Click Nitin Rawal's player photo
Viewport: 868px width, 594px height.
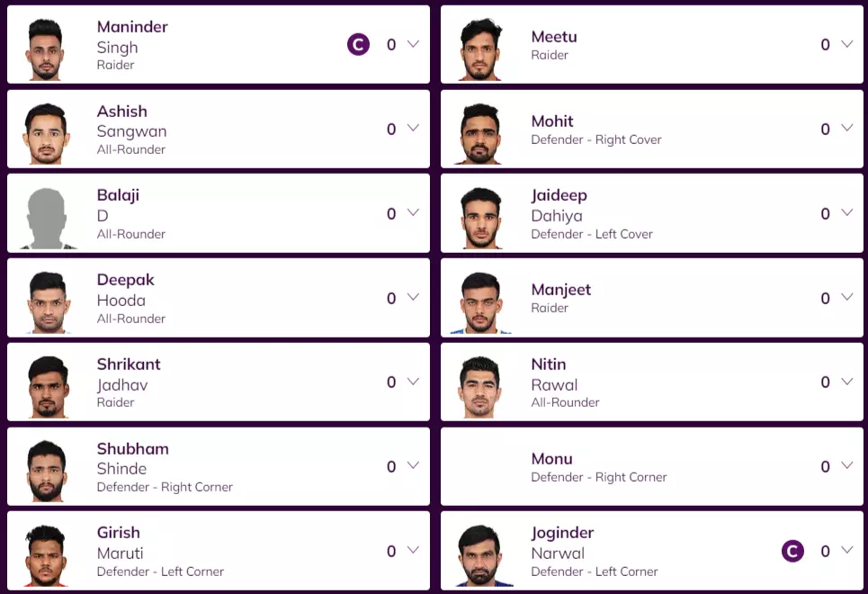(480, 385)
